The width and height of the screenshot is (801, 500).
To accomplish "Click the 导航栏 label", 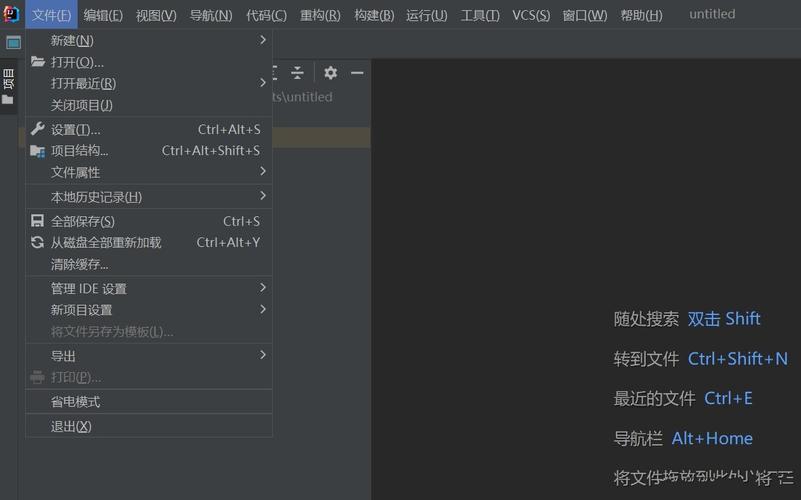I will 638,438.
